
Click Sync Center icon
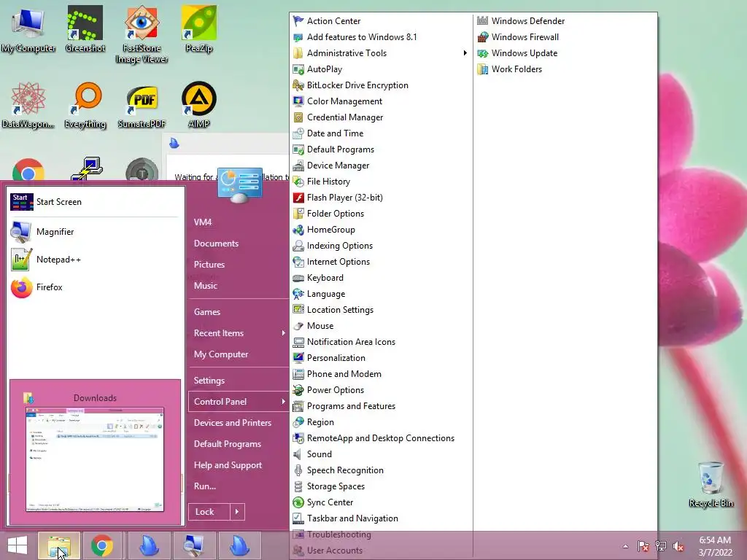coord(298,502)
